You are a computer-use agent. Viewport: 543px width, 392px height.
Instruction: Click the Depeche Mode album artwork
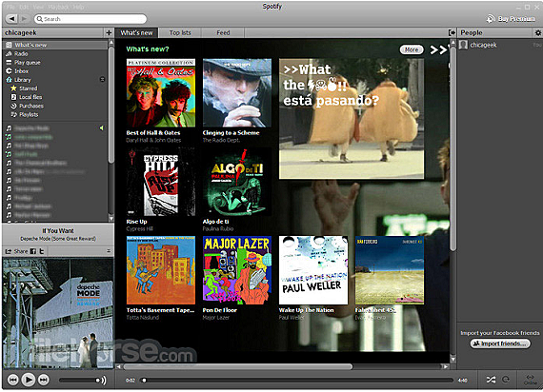pos(58,313)
